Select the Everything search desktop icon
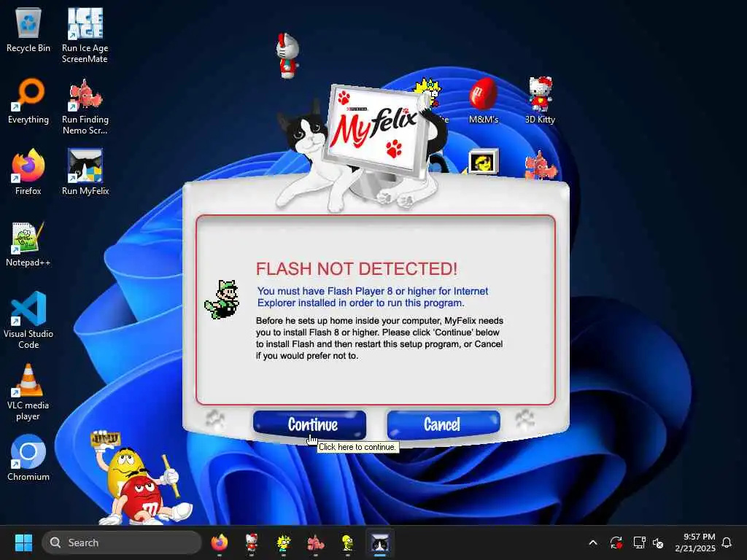This screenshot has height=560, width=747. click(28, 101)
